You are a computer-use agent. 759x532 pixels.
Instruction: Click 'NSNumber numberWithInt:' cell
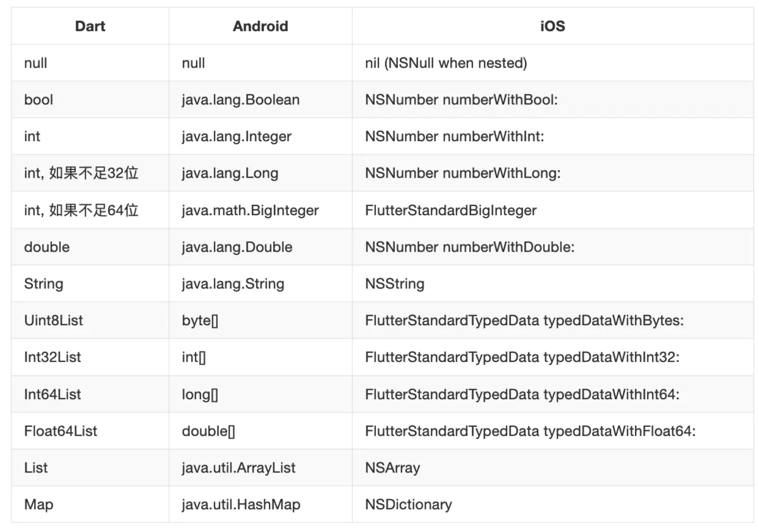click(x=553, y=137)
